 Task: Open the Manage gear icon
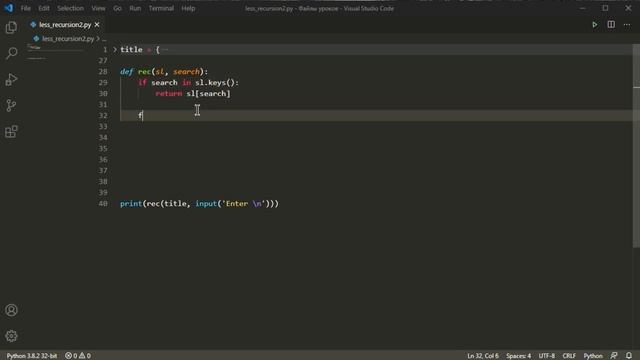[11, 336]
